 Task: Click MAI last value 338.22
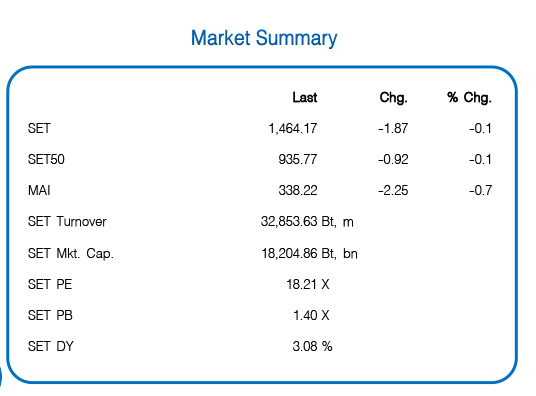click(x=298, y=190)
